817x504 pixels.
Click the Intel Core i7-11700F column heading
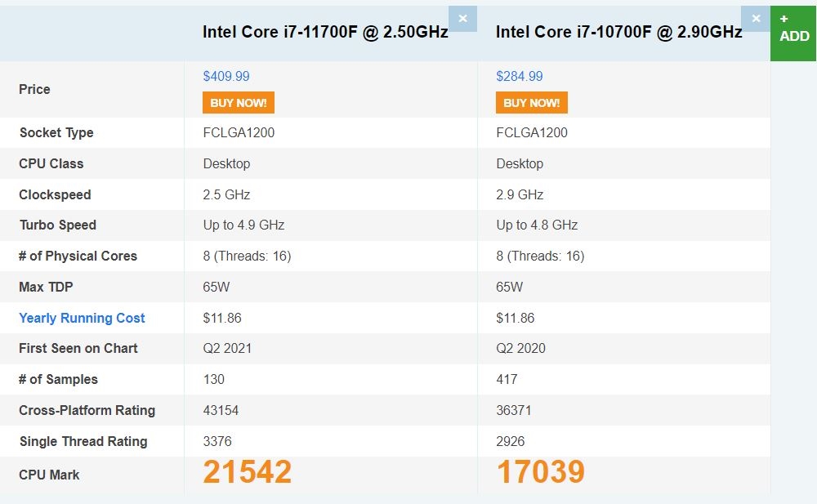(325, 32)
